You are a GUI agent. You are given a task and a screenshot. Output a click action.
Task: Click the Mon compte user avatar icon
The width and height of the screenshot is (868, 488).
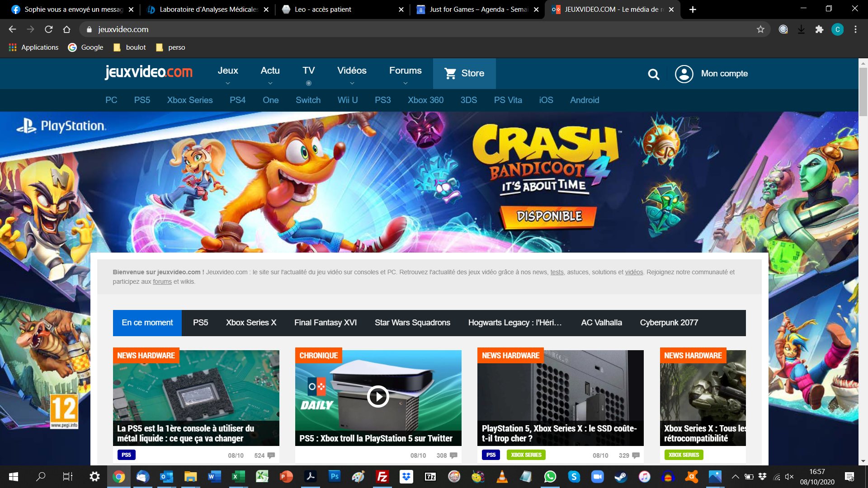click(684, 74)
